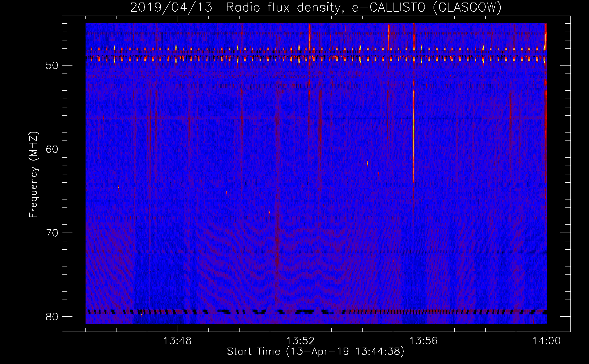Screen dimensions: 589x364
Task: Click the 70 MHz frequency tick label
Action: click(x=52, y=233)
